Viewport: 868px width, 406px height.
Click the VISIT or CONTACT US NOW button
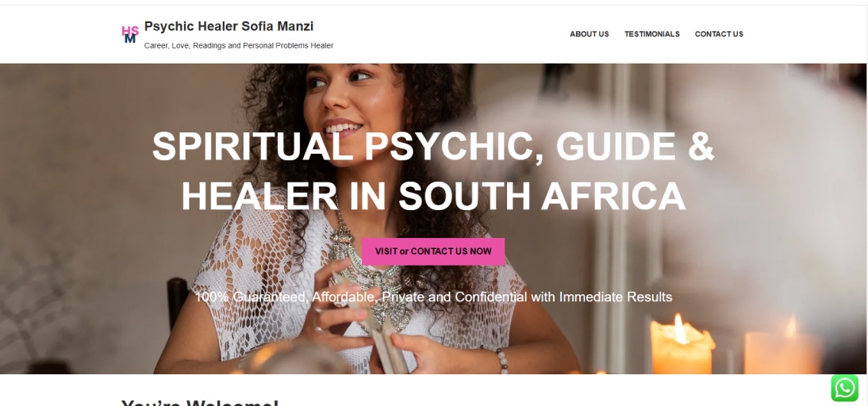pyautogui.click(x=433, y=251)
